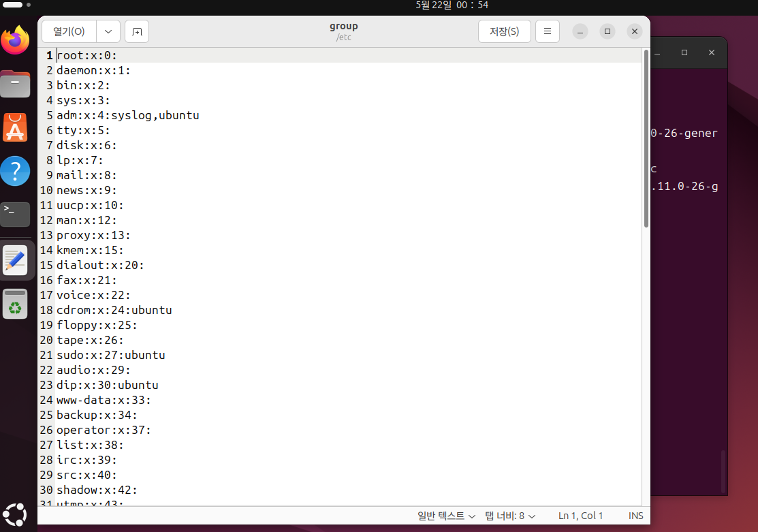Screen dimensions: 758x532
Task: Open the Help icon in dock
Action: 15,171
